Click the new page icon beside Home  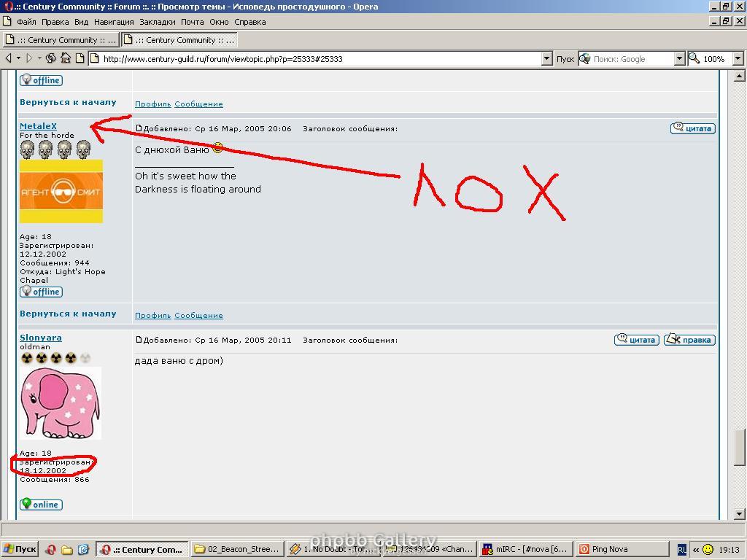[x=80, y=58]
